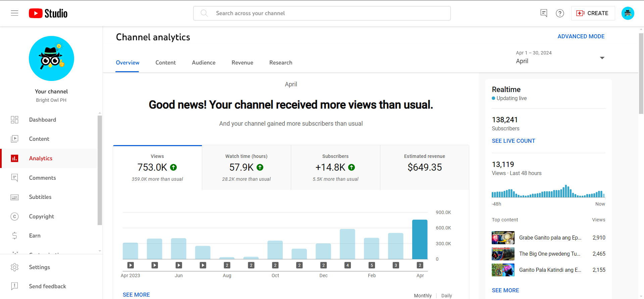Open thumbnail for Ganito Pala Katindi ang E... video
This screenshot has width=644, height=299.
pos(503,270)
